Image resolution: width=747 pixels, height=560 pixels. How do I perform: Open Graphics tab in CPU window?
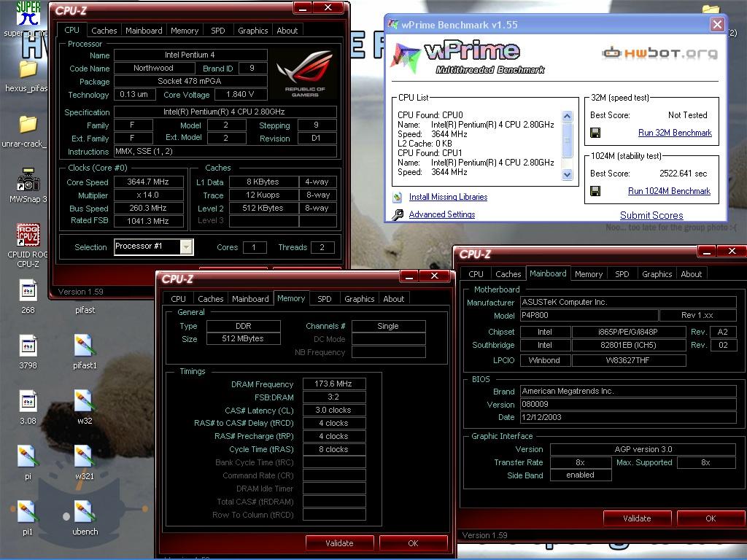coord(252,31)
